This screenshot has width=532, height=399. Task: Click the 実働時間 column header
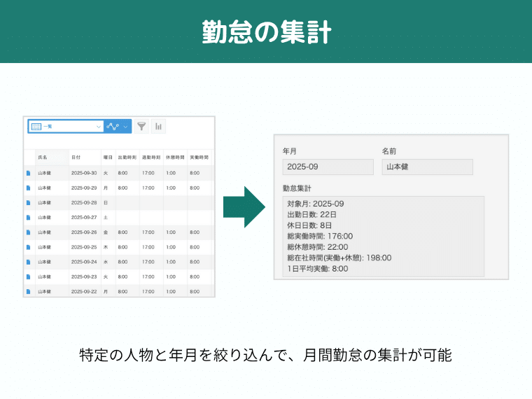click(x=199, y=157)
